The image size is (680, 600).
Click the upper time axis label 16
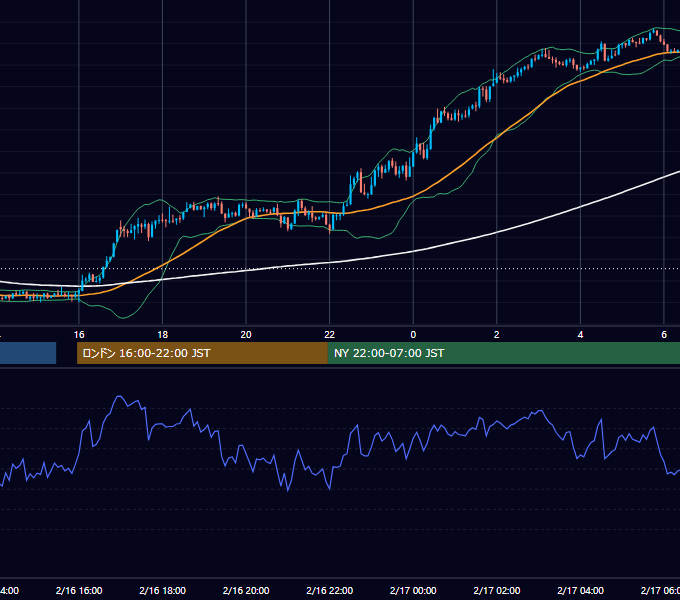coord(79,335)
